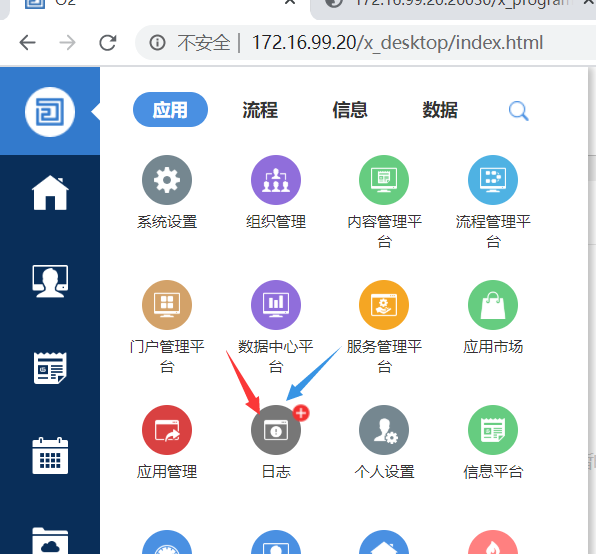Click the red plus badge on 日志
This screenshot has width=596, height=554.
[301, 413]
